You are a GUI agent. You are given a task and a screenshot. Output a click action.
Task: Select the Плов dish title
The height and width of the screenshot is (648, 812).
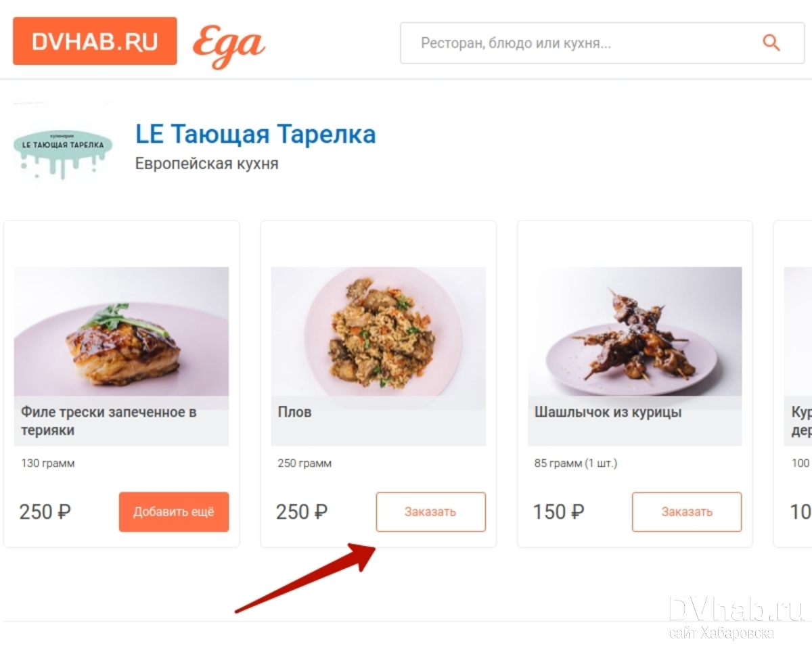point(295,412)
